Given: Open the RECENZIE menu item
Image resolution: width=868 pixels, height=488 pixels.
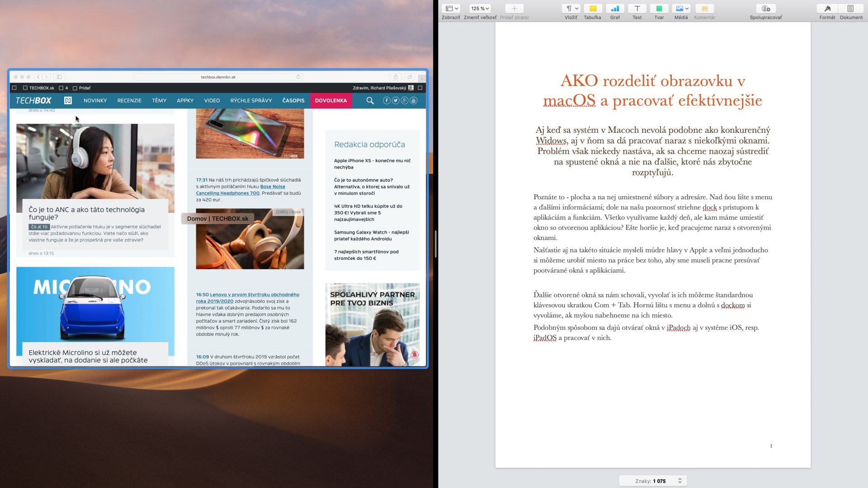Looking at the screenshot, I should click(129, 100).
